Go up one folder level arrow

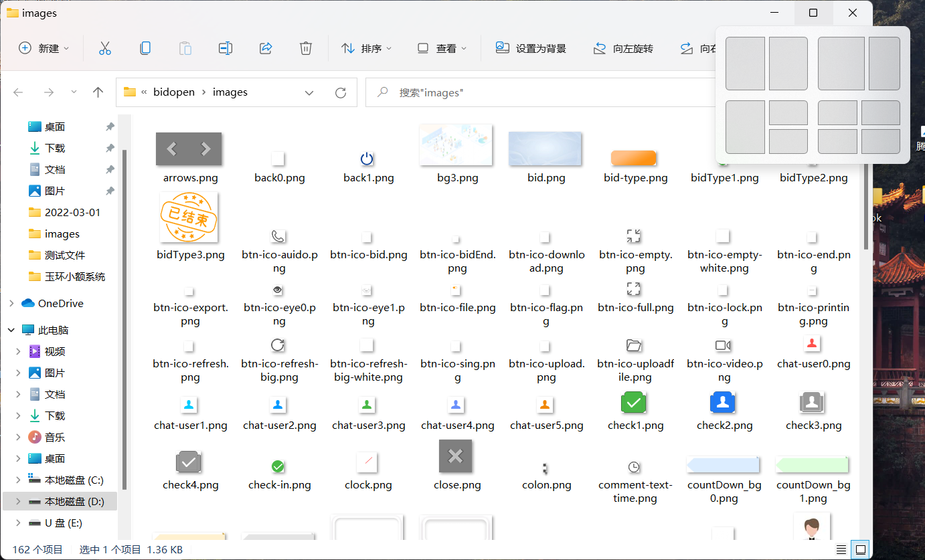(98, 92)
